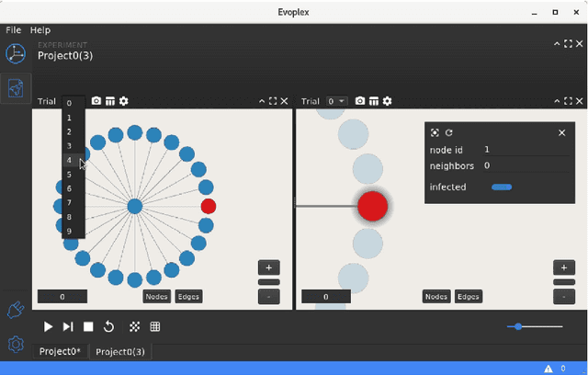Collapse the experiment panel header

(557, 44)
